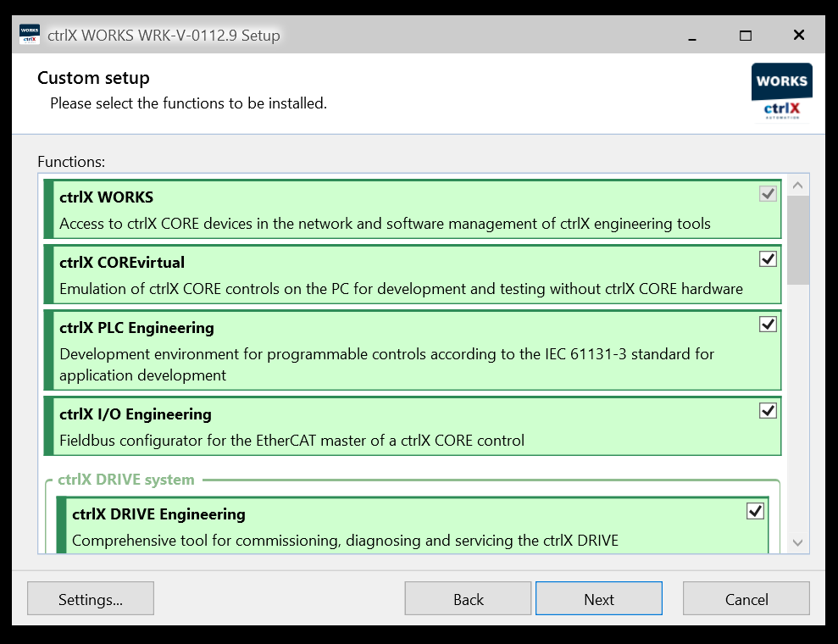Select the ctrlX DRIVE Engineering row

point(412,525)
